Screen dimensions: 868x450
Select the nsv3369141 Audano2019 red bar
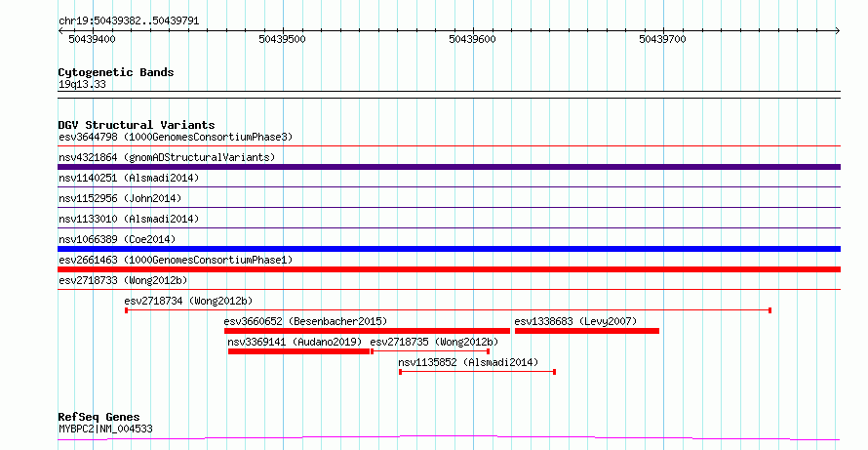coord(298,351)
